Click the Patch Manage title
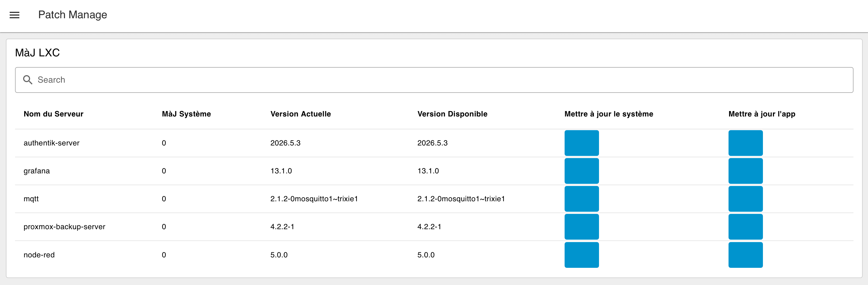Viewport: 868px width, 285px height. (73, 15)
